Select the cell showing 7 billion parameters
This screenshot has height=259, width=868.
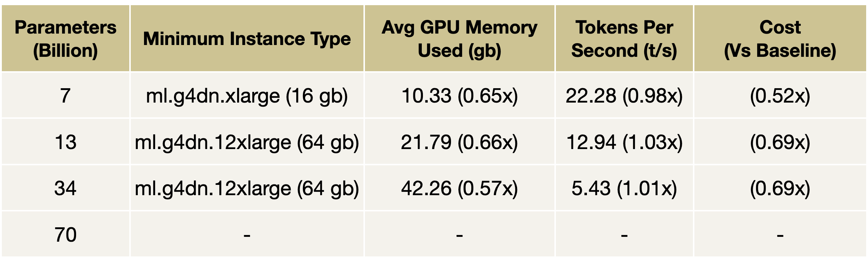point(65,96)
